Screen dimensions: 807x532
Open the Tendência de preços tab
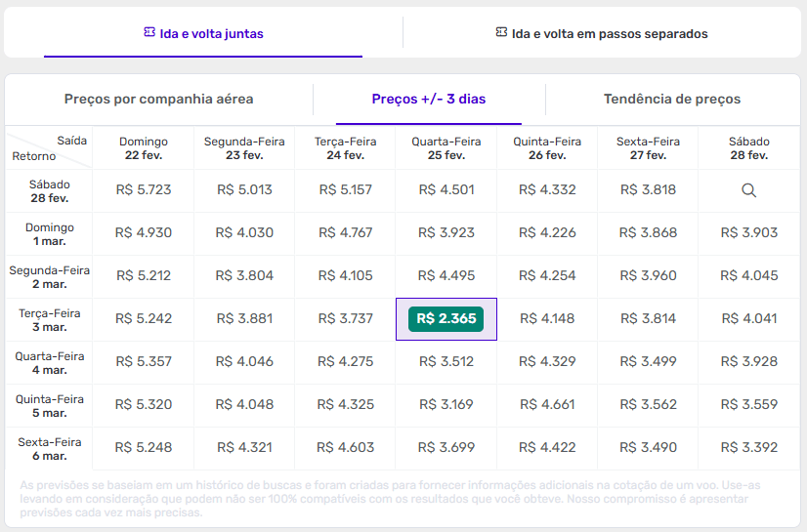point(672,100)
